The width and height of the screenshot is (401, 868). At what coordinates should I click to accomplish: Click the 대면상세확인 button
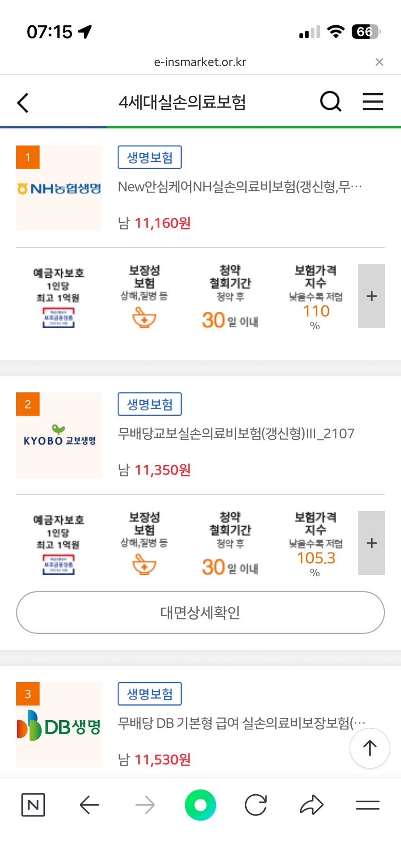(x=200, y=613)
